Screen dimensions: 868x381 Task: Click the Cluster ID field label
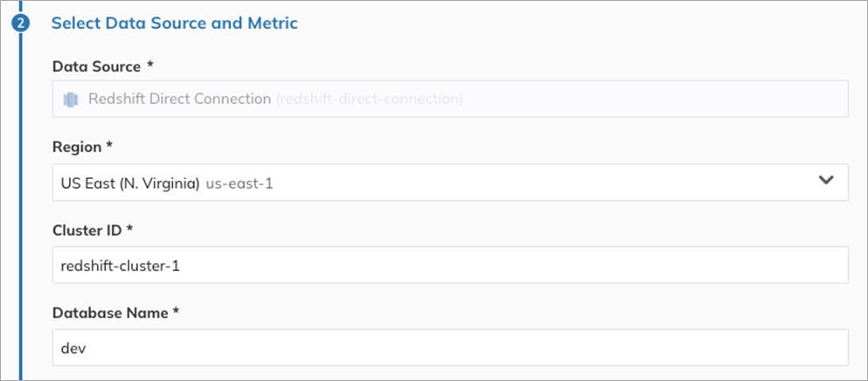tap(87, 229)
